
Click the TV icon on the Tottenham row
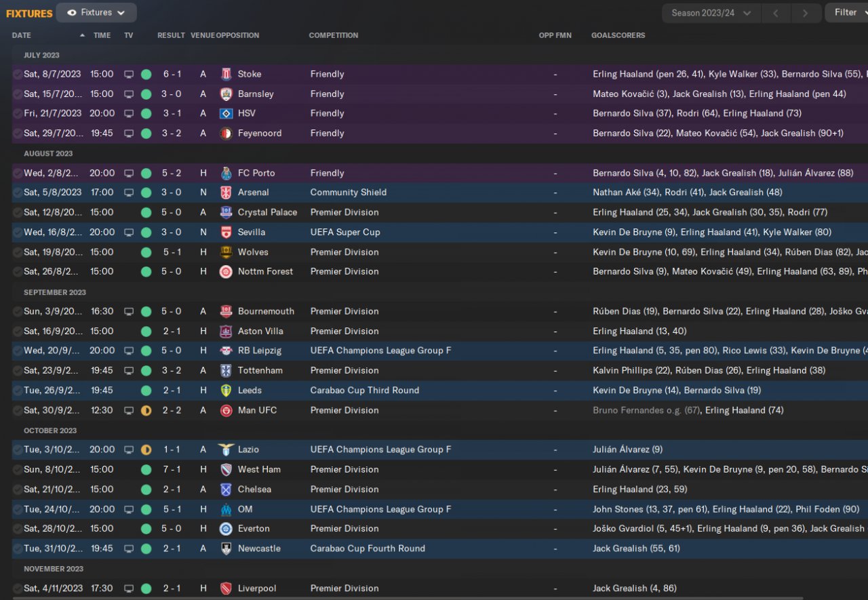point(129,371)
